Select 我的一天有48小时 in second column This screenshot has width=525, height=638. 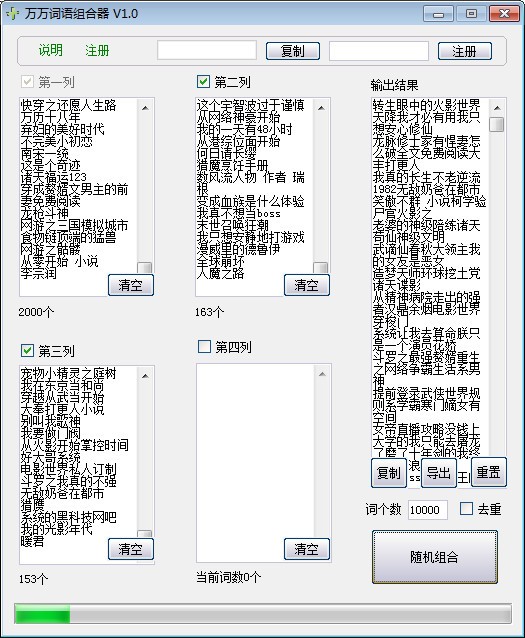pyautogui.click(x=245, y=130)
